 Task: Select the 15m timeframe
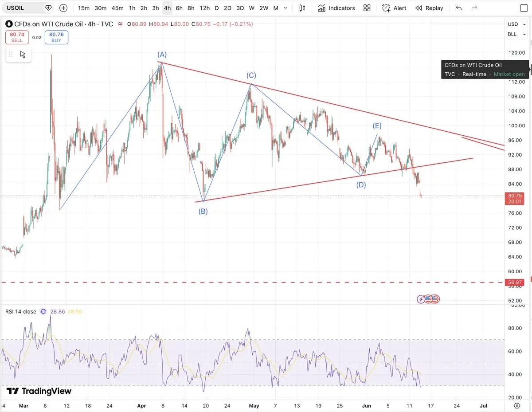click(84, 8)
